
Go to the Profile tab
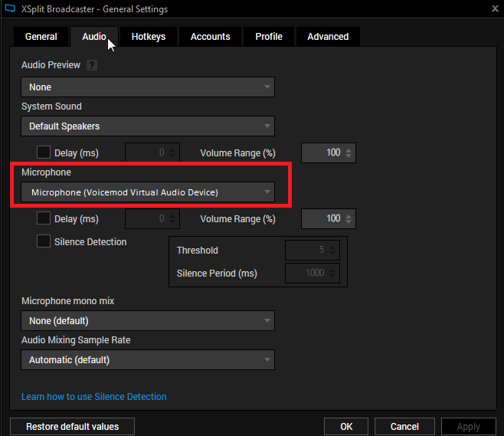pyautogui.click(x=269, y=37)
